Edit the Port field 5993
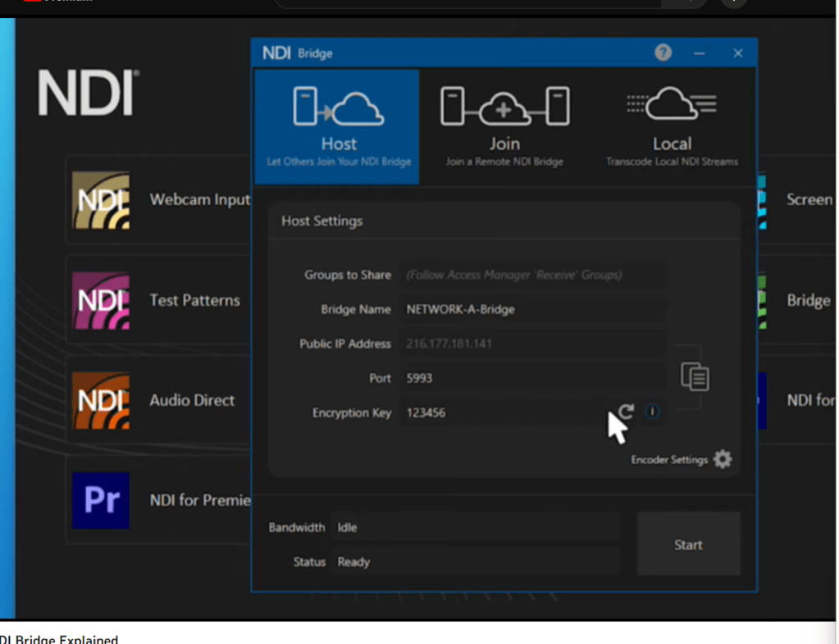 532,378
